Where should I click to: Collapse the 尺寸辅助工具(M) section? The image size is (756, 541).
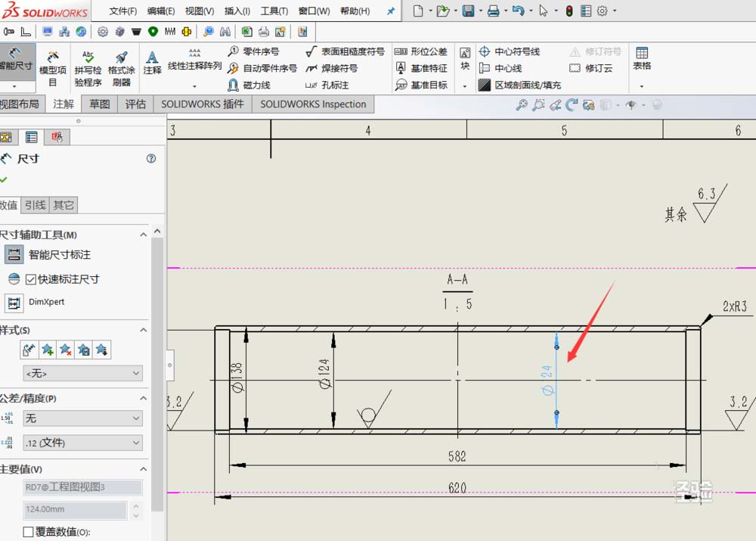click(143, 235)
